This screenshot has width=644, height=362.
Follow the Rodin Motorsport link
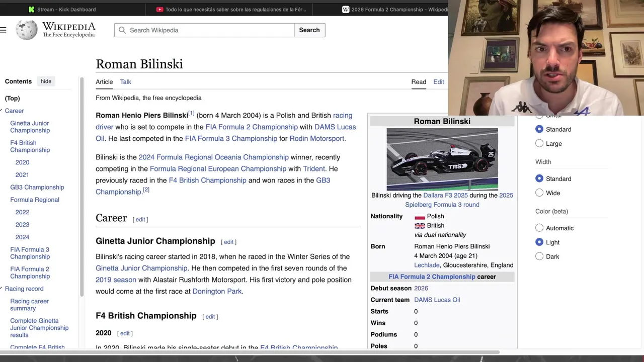[317, 138]
